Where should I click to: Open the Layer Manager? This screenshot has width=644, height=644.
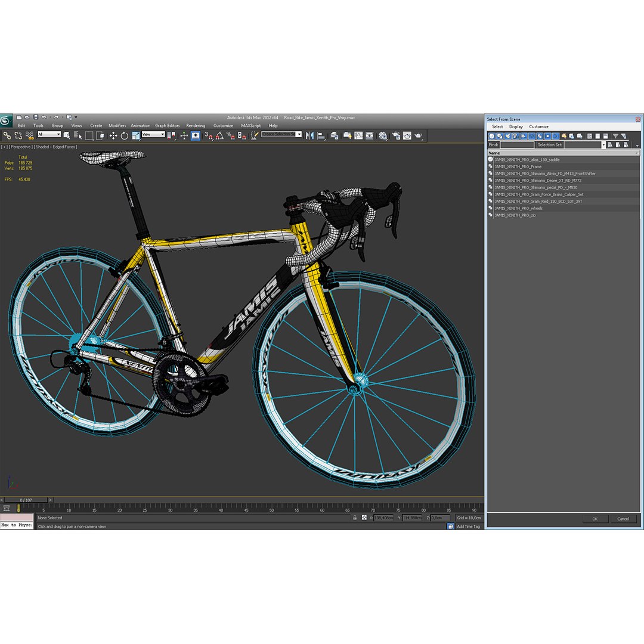point(335,135)
